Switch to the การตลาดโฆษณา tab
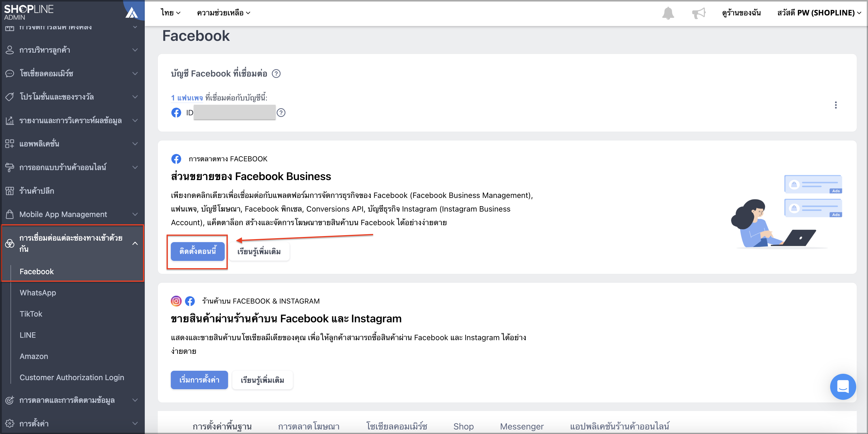868x434 pixels. pyautogui.click(x=309, y=426)
